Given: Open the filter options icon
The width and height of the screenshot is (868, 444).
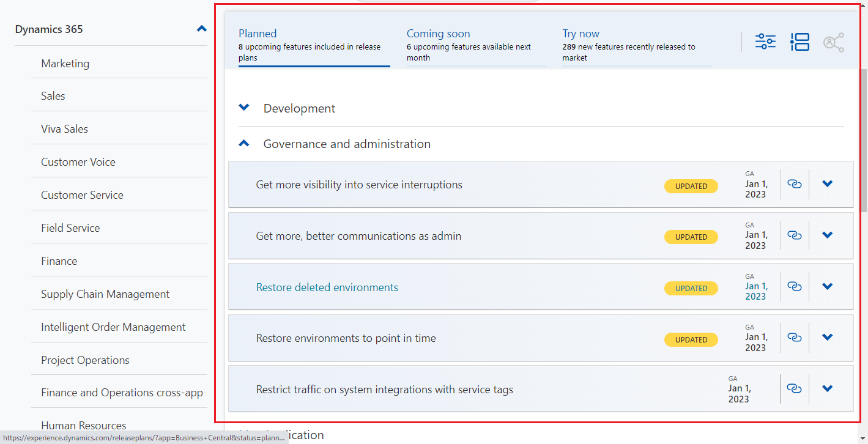Looking at the screenshot, I should click(x=765, y=40).
